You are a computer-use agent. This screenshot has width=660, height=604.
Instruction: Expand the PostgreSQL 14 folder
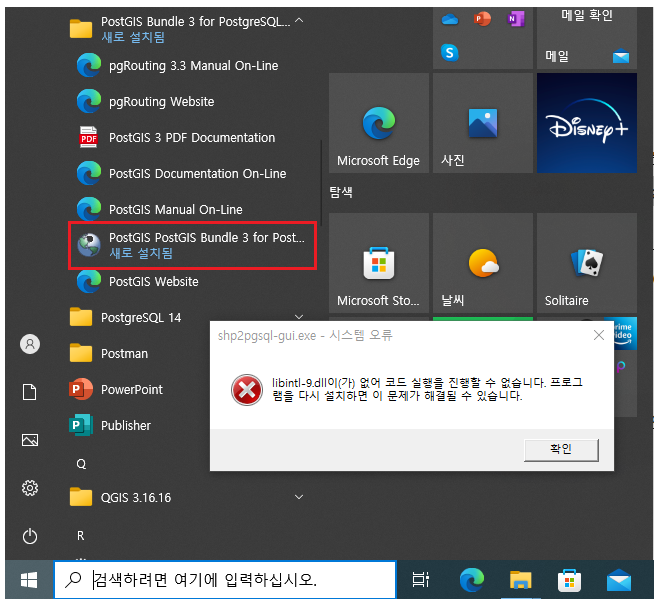pos(299,317)
